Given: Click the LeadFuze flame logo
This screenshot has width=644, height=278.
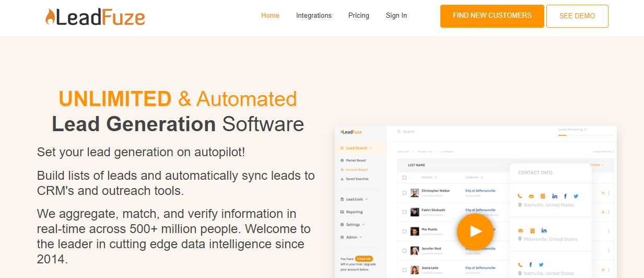Looking at the screenshot, I should coord(95,17).
